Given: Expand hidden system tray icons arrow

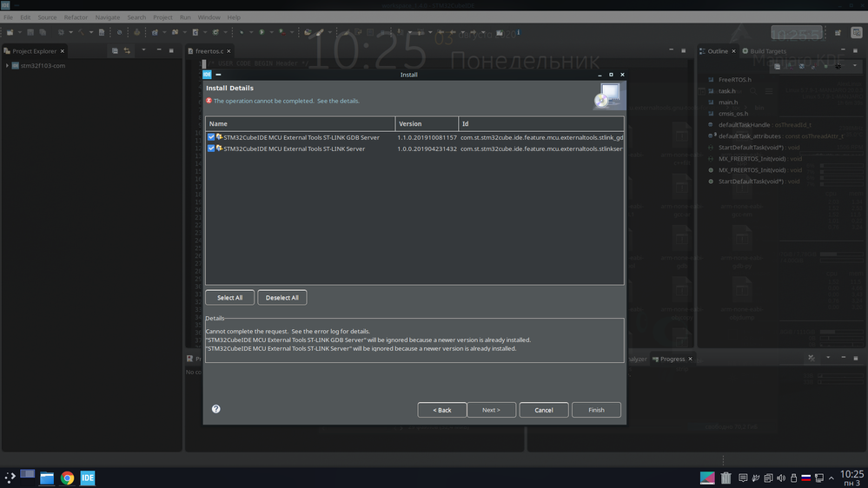Looking at the screenshot, I should point(832,478).
